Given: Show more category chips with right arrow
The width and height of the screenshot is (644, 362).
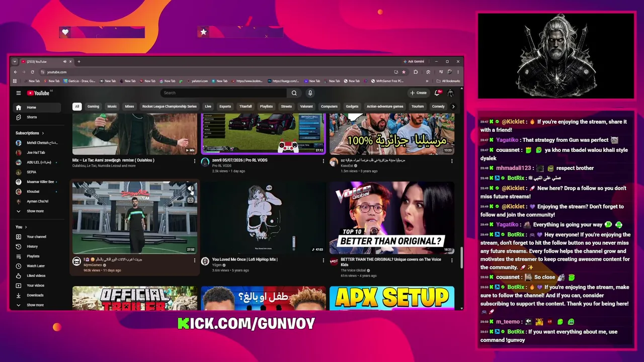Looking at the screenshot, I should point(453,107).
